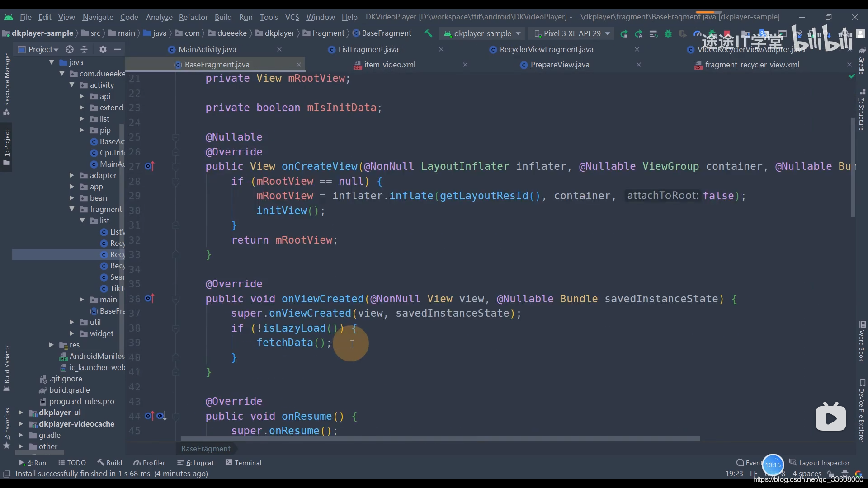Open the Profiler tool tab
The width and height of the screenshot is (868, 488).
coord(149,463)
